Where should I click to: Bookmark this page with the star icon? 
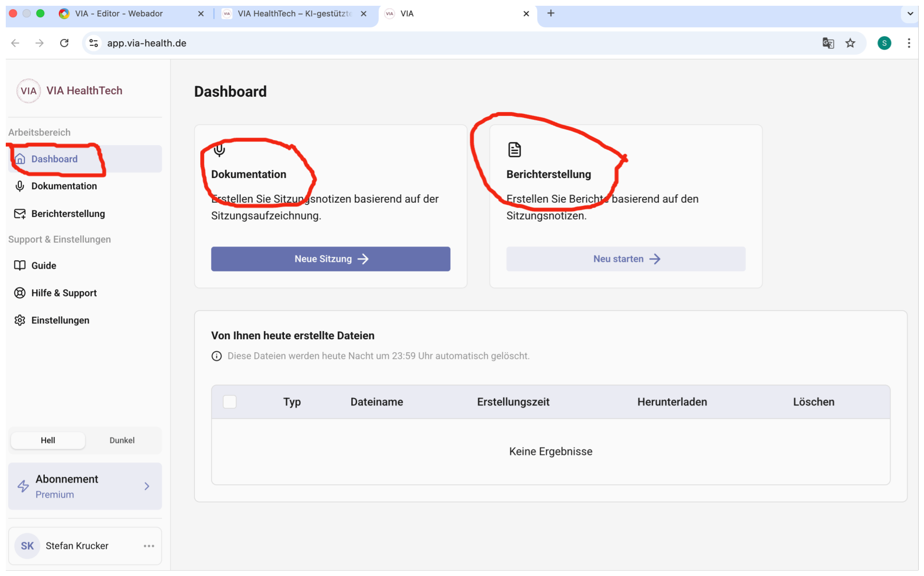point(850,43)
